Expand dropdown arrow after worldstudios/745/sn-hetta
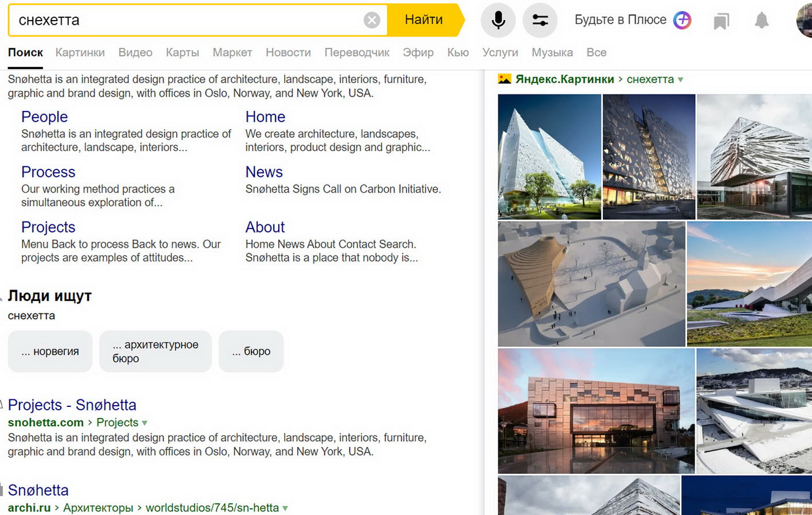 coord(285,509)
